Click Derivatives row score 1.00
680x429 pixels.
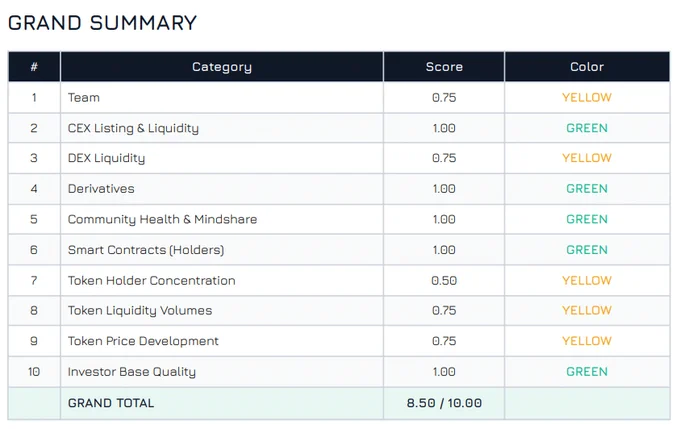coord(444,189)
